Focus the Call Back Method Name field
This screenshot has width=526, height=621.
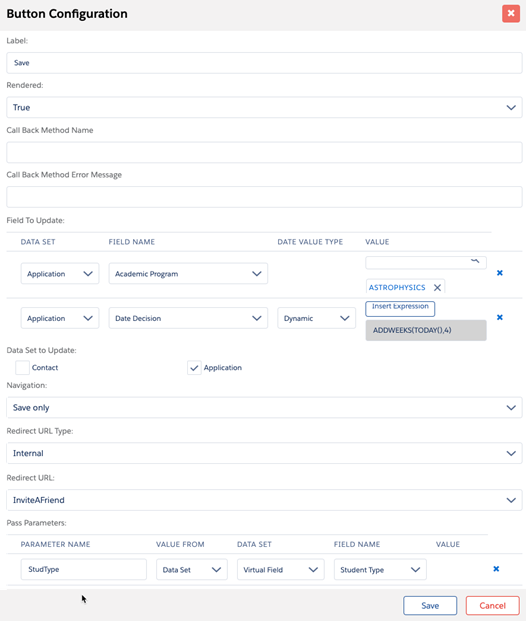[264, 152]
